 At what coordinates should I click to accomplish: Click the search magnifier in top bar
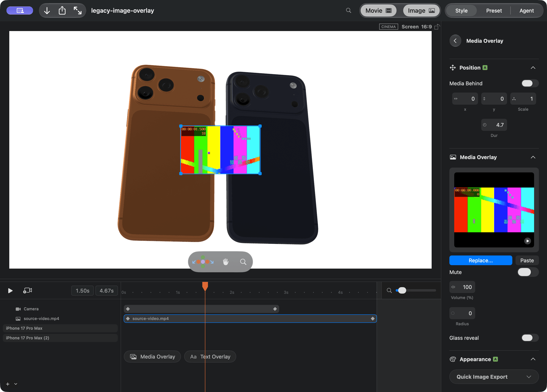coord(349,10)
